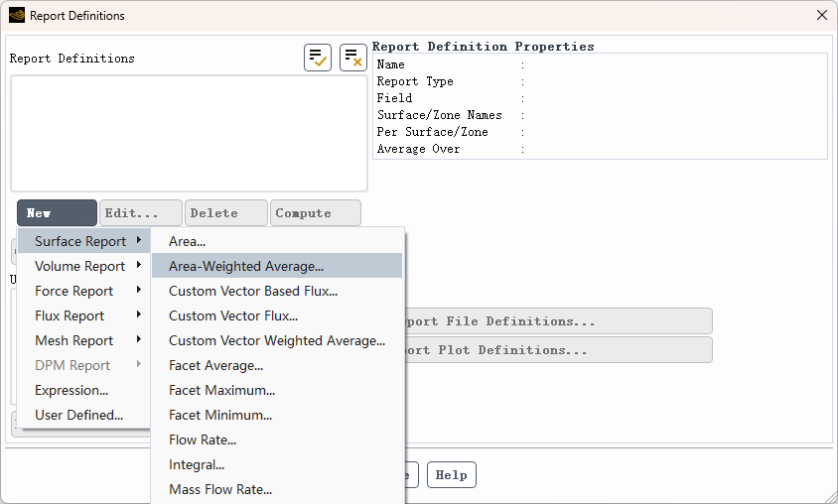Choose Integral... surface report
The height and width of the screenshot is (504, 838).
(197, 464)
